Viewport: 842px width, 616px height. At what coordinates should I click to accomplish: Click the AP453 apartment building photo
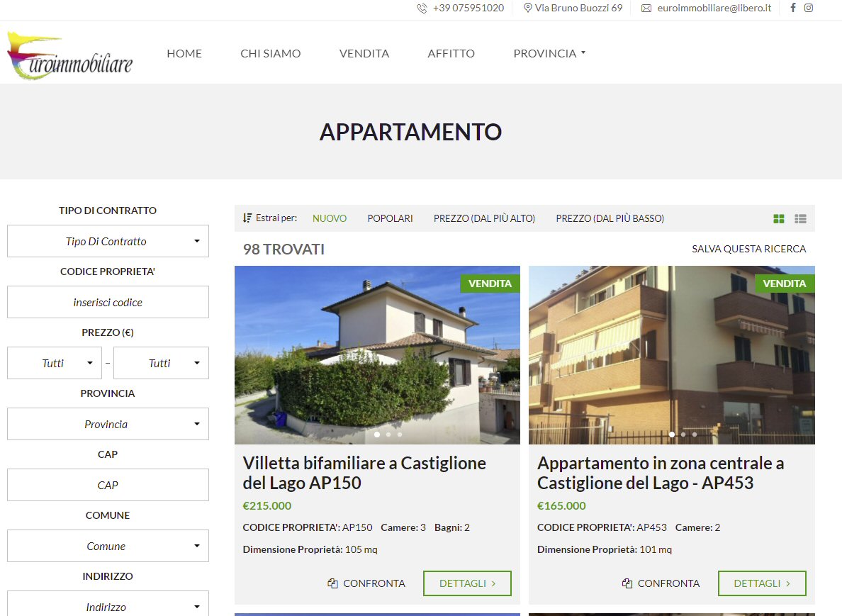coord(671,355)
